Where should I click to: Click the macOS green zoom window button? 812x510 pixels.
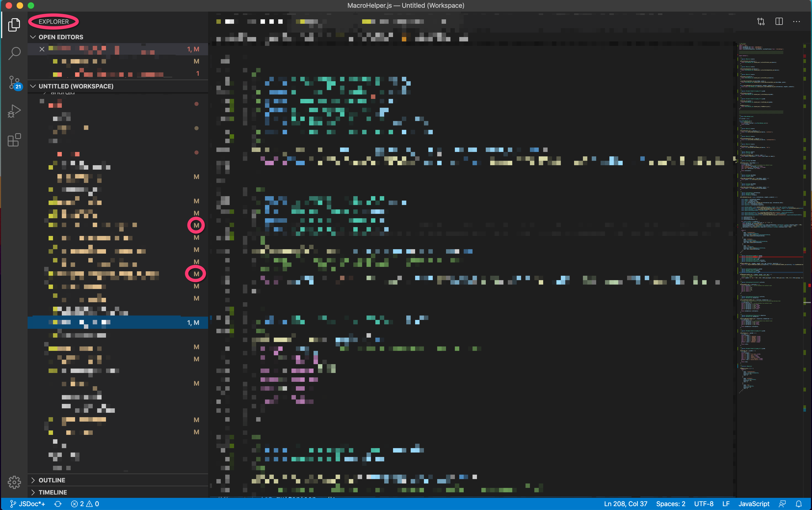click(31, 6)
